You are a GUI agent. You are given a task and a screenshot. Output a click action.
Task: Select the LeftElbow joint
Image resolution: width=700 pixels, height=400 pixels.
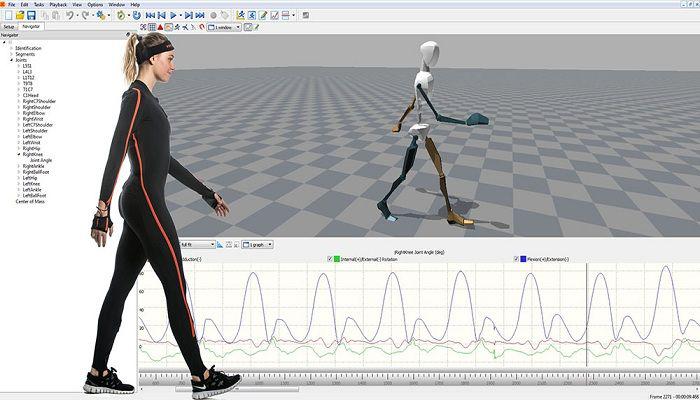33,137
